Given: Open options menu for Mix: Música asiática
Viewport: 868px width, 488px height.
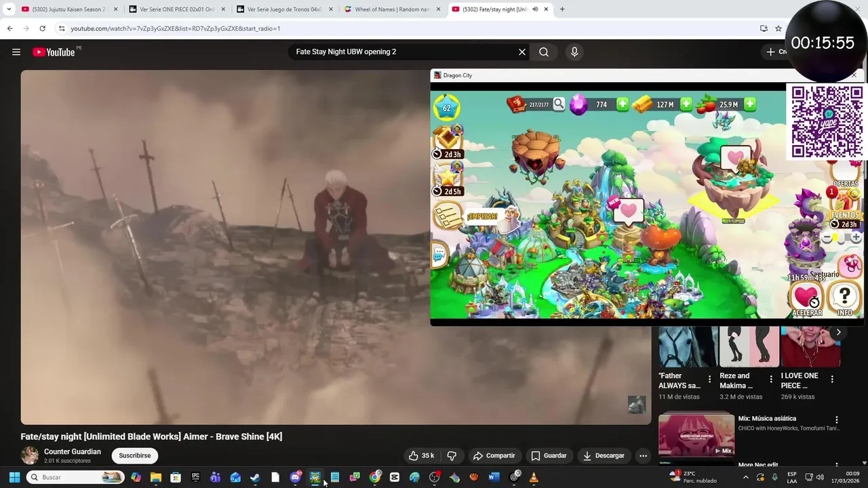Looking at the screenshot, I should pos(837,420).
